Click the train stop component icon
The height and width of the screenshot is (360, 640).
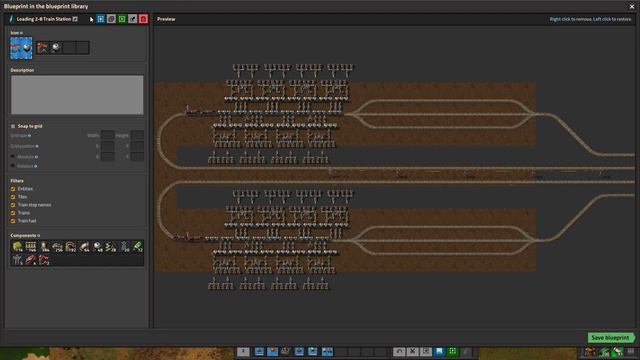point(44,260)
